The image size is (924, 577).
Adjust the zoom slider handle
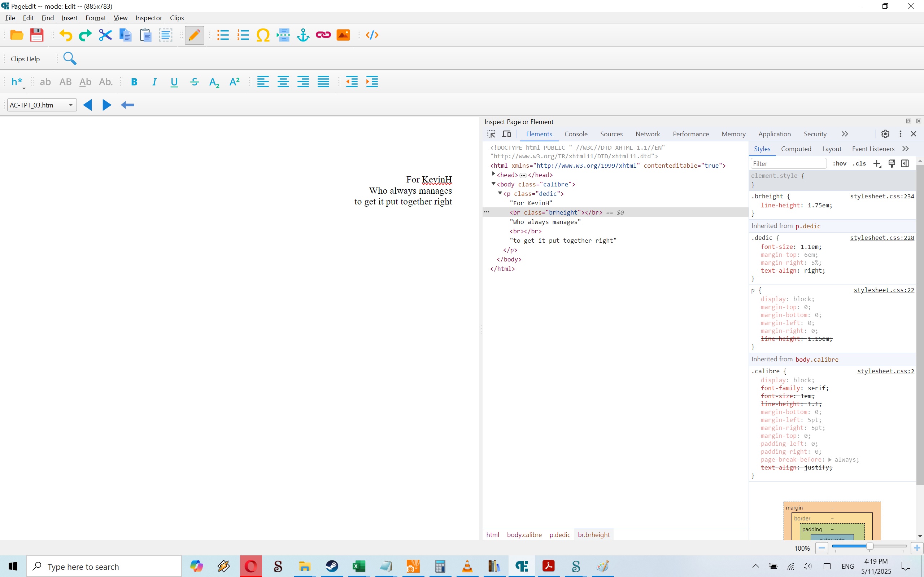(x=869, y=546)
